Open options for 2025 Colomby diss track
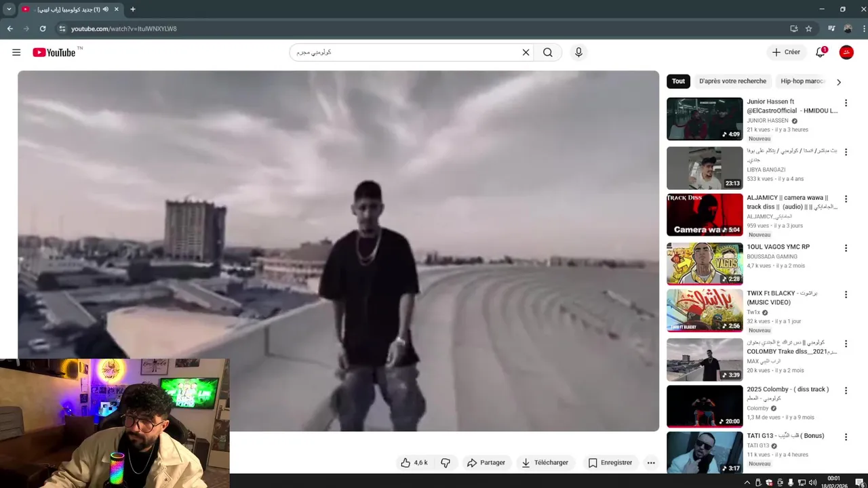This screenshot has height=488, width=868. [x=846, y=390]
